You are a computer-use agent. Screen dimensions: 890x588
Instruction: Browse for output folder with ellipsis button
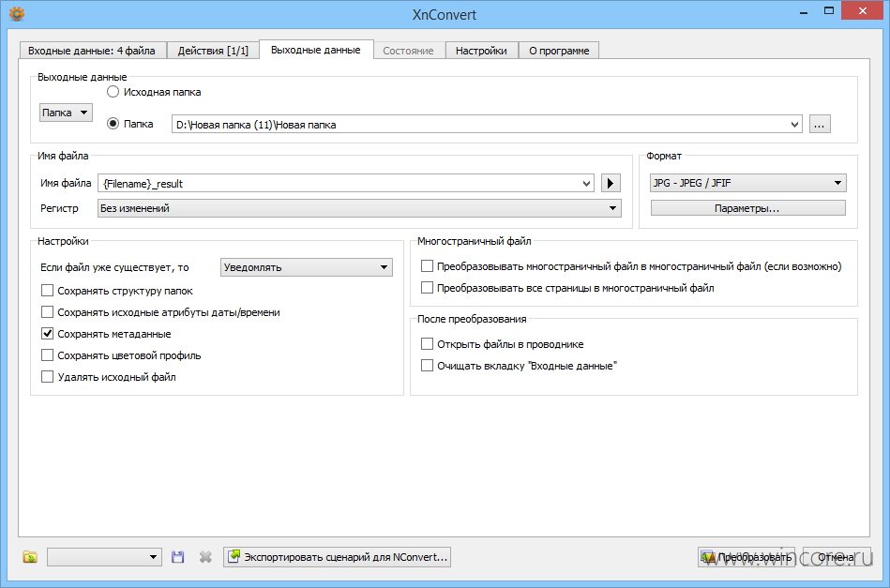click(819, 125)
